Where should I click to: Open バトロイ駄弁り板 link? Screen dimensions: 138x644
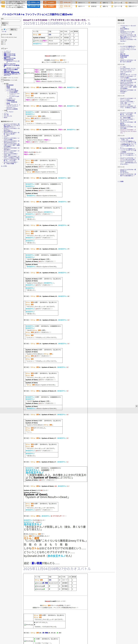11,89
